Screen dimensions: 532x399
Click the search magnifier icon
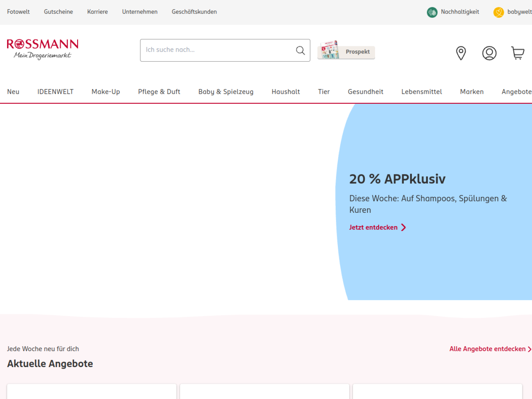(300, 50)
